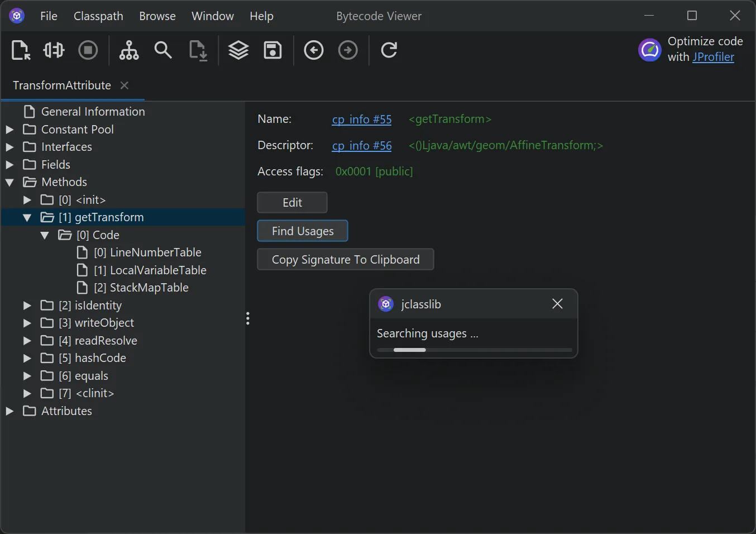Click the Searching usages progress bar
Viewport: 756px width, 534px height.
point(474,350)
